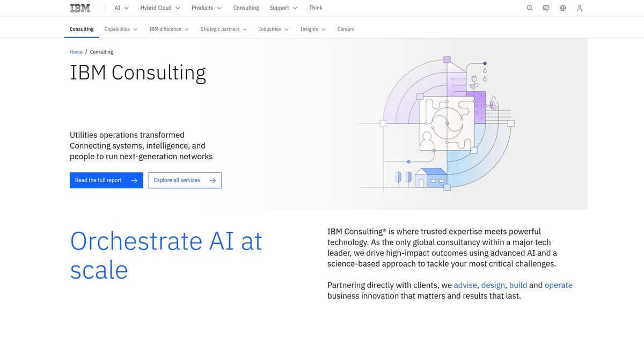The height and width of the screenshot is (362, 644).
Task: Follow the build link
Action: [518, 285]
